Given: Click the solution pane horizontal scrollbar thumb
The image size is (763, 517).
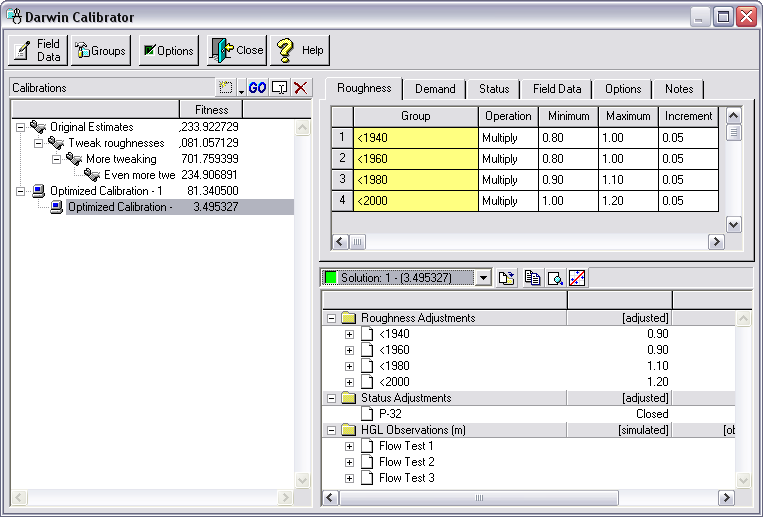Looking at the screenshot, I should coord(479,498).
